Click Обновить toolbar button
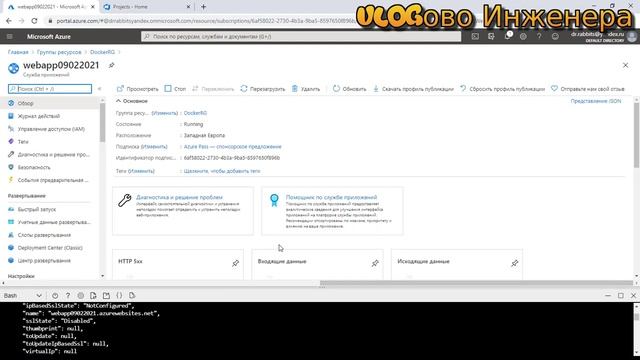The width and height of the screenshot is (640, 360). coord(349,89)
